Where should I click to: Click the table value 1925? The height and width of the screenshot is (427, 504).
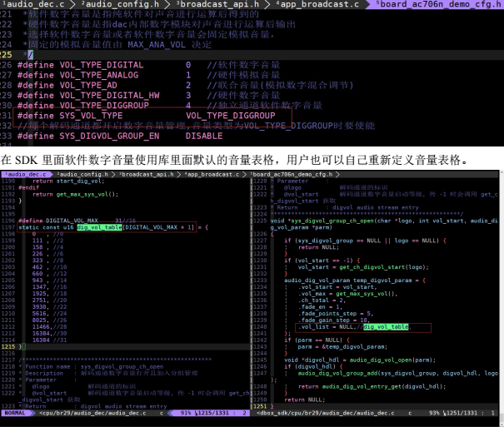tap(39, 294)
